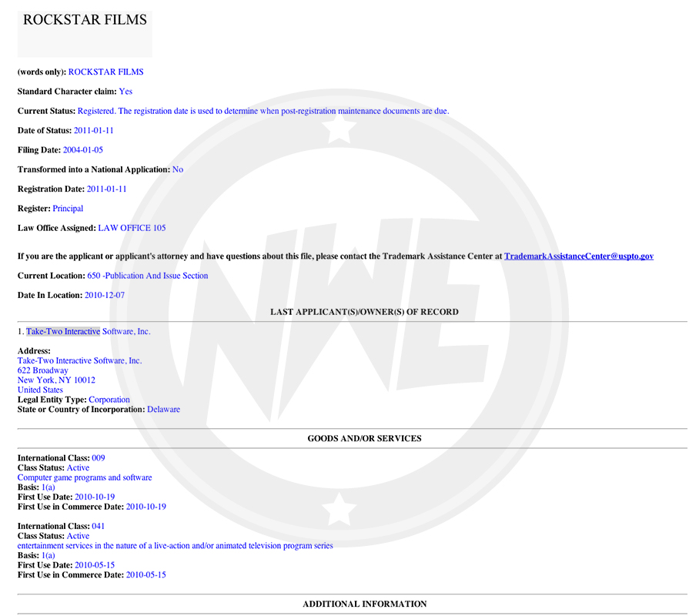Select International Class 041 number
The height and width of the screenshot is (616, 699).
click(98, 527)
